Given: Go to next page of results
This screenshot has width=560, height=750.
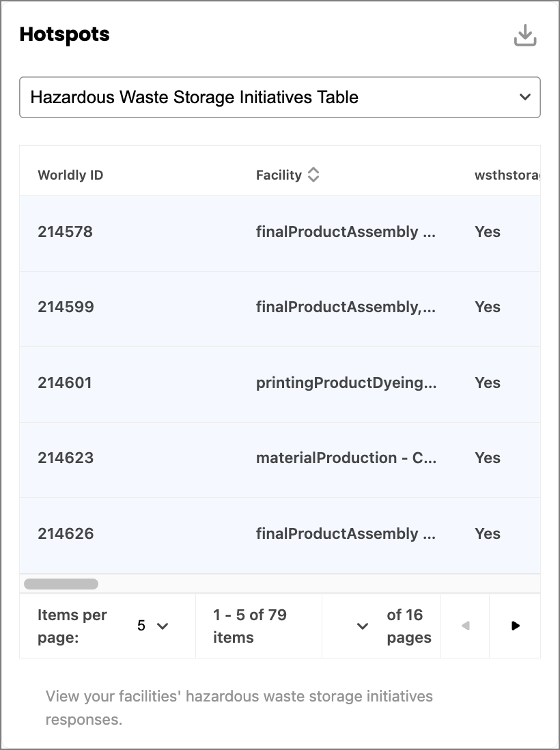Looking at the screenshot, I should (515, 626).
